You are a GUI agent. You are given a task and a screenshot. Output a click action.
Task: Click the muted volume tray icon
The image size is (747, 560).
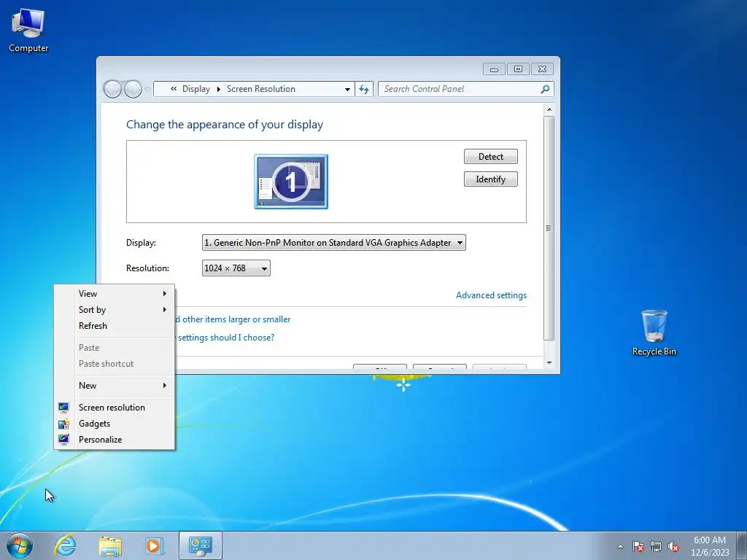coord(673,546)
